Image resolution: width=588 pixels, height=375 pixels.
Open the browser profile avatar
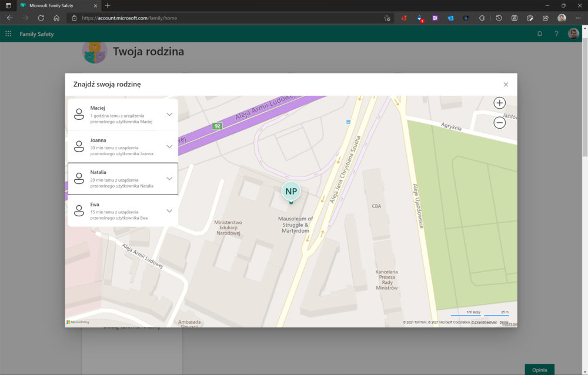pos(562,18)
